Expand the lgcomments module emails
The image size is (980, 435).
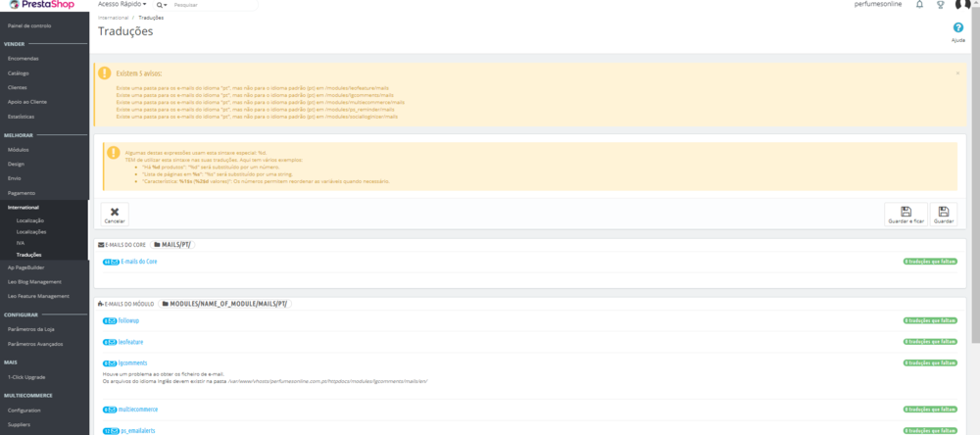click(132, 362)
